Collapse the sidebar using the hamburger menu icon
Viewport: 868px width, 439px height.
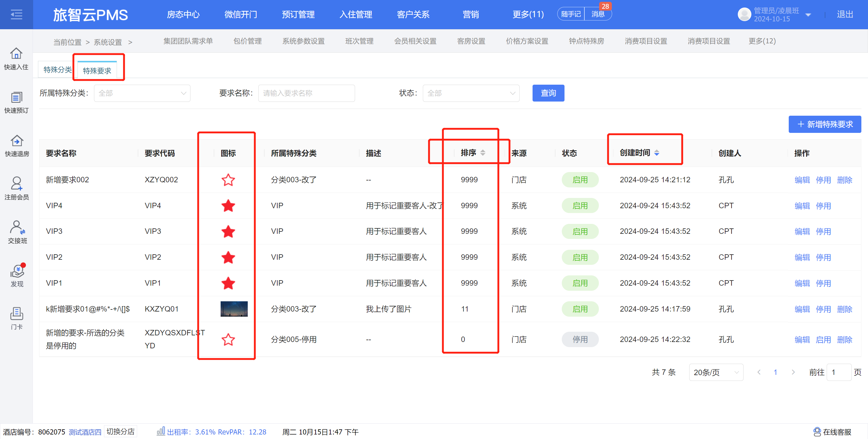tap(16, 14)
